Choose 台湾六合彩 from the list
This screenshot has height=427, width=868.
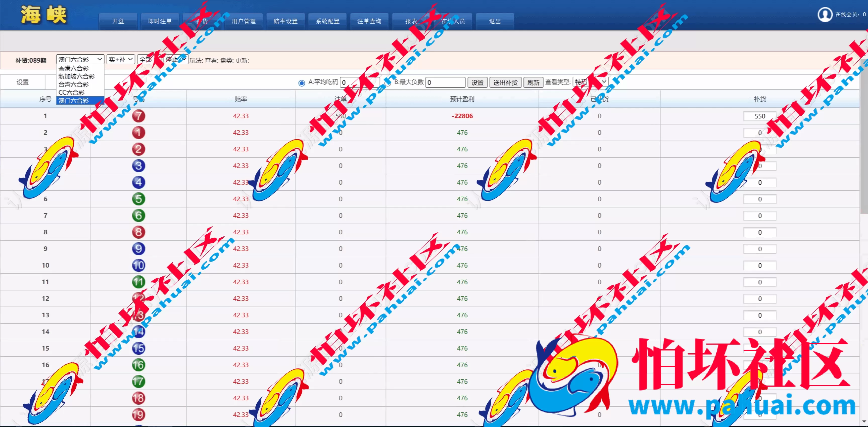pos(80,84)
